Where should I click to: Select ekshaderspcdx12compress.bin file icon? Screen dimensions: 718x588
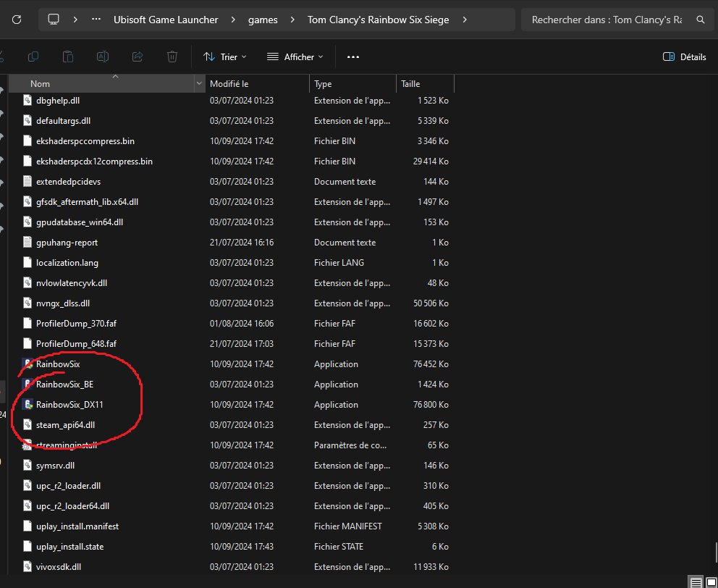[x=28, y=161]
